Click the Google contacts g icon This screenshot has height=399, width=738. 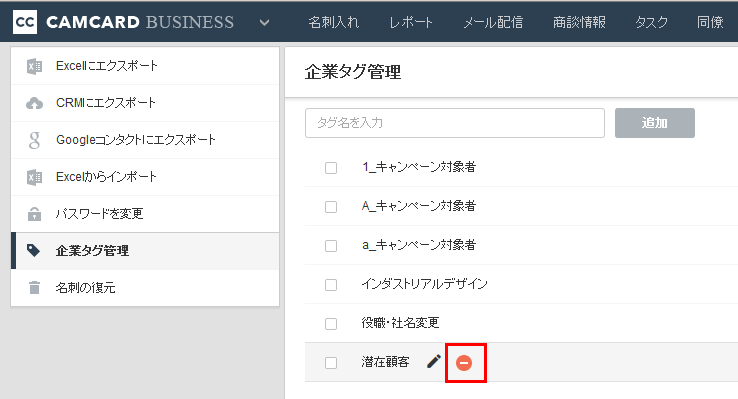pos(34,140)
